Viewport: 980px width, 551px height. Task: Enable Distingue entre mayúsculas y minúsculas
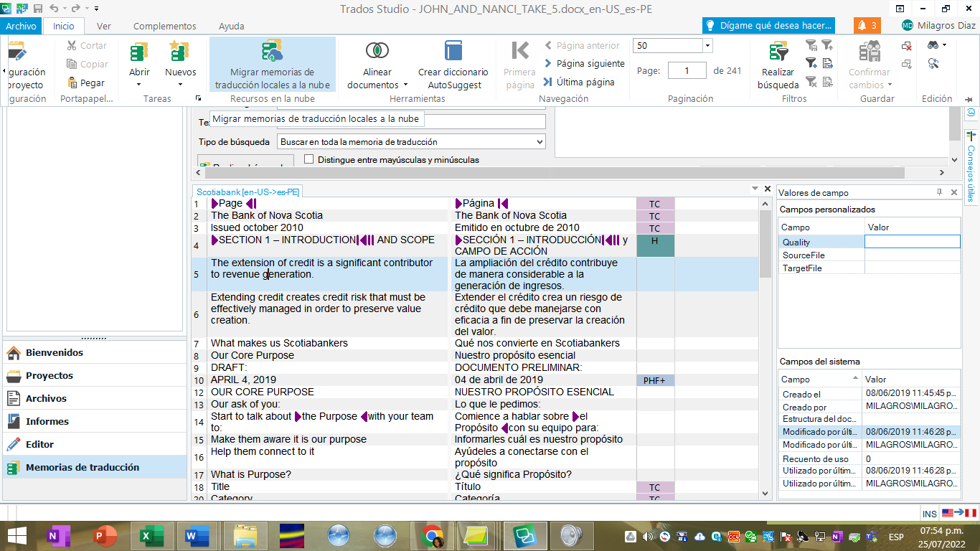click(309, 159)
